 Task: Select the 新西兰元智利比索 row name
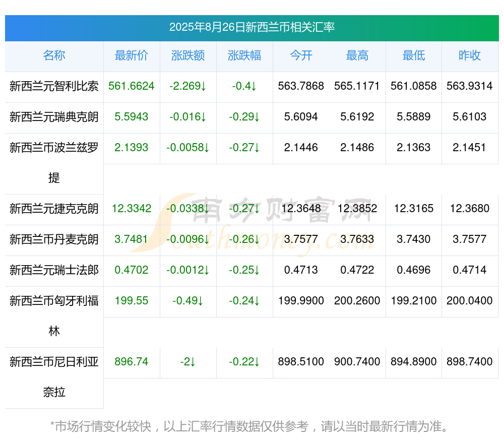point(54,86)
